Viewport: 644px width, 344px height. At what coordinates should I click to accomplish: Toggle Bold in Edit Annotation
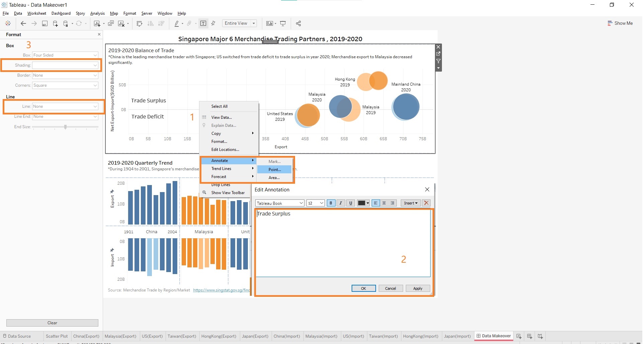pyautogui.click(x=331, y=203)
